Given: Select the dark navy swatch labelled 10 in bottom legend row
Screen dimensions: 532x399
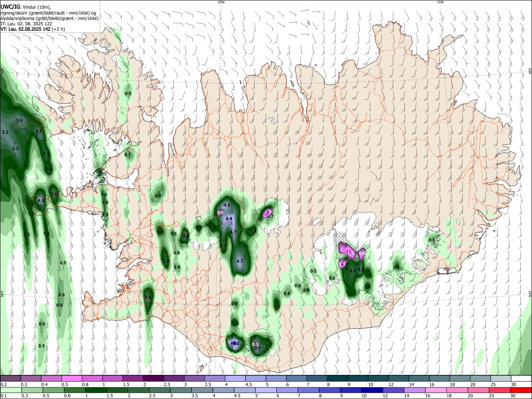Looking at the screenshot, I should [371, 390].
